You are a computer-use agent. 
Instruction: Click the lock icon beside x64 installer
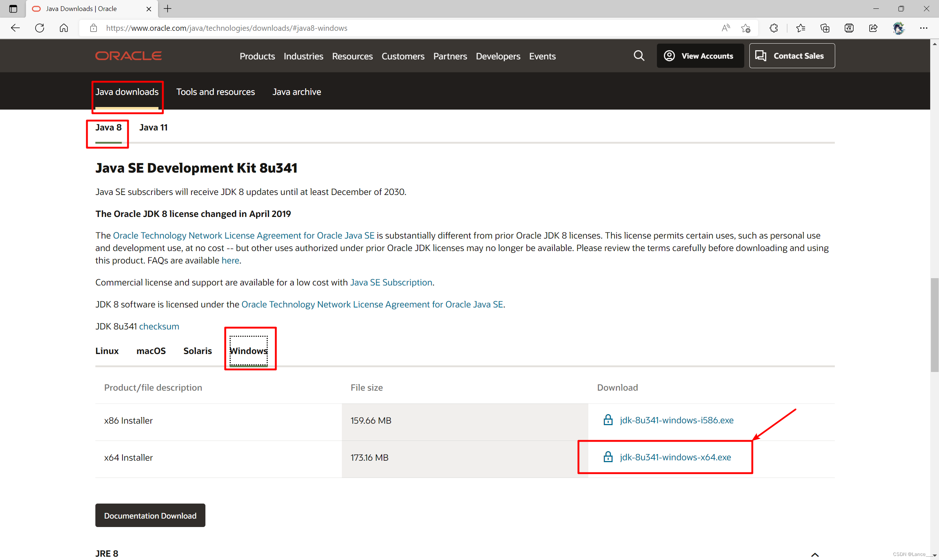[x=608, y=457]
